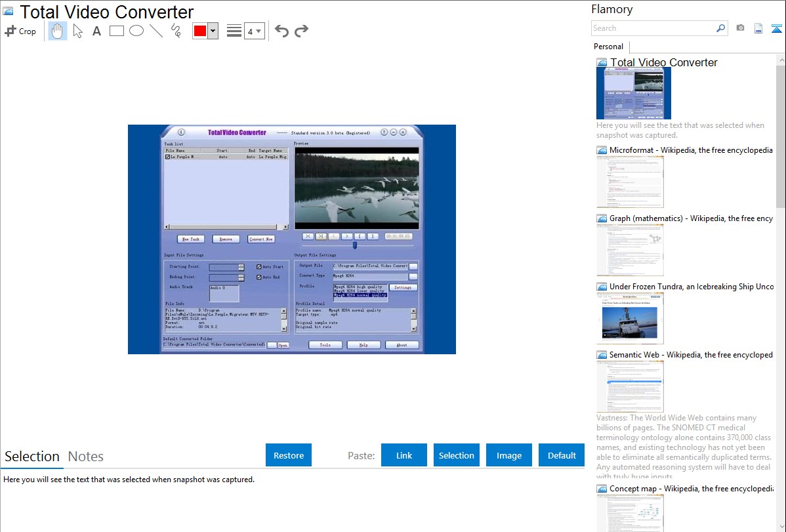
Task: Select the straight line drawing tool
Action: tap(156, 31)
